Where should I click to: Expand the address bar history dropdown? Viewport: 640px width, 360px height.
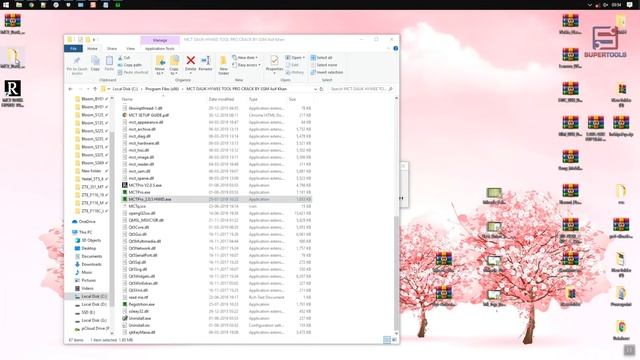click(x=315, y=89)
